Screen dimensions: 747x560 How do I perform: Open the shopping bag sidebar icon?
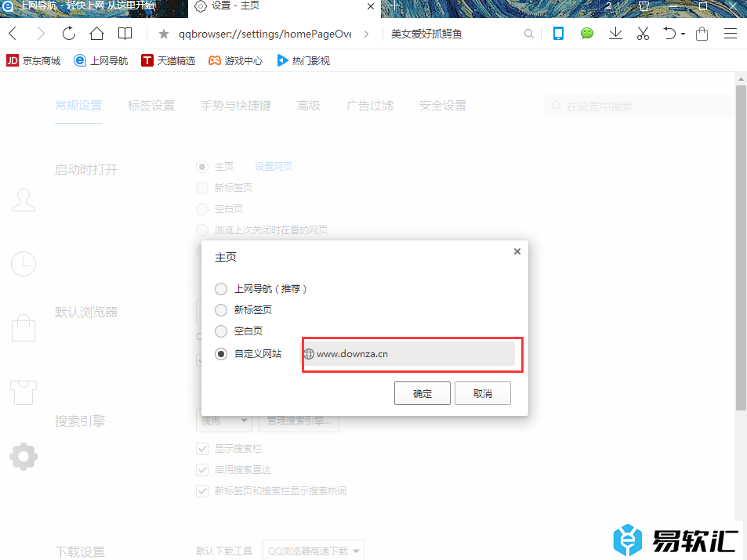click(x=24, y=328)
